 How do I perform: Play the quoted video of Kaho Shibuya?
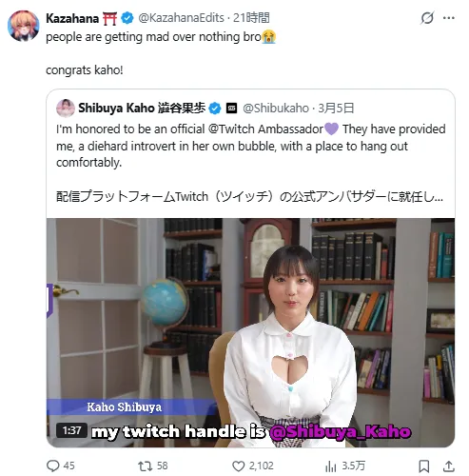pos(250,332)
